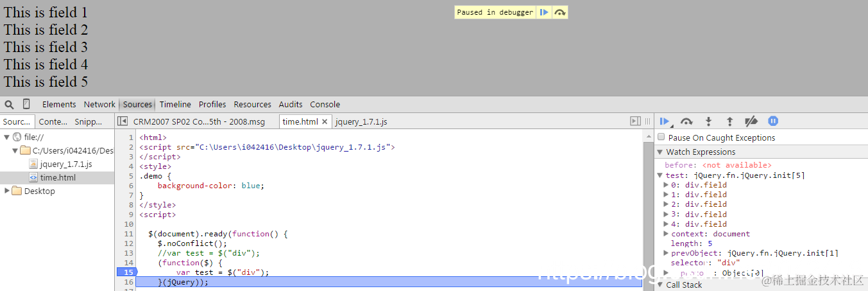Resume script execution in debugger toolbar
Image resolution: width=868 pixels, height=291 pixels.
click(x=665, y=121)
